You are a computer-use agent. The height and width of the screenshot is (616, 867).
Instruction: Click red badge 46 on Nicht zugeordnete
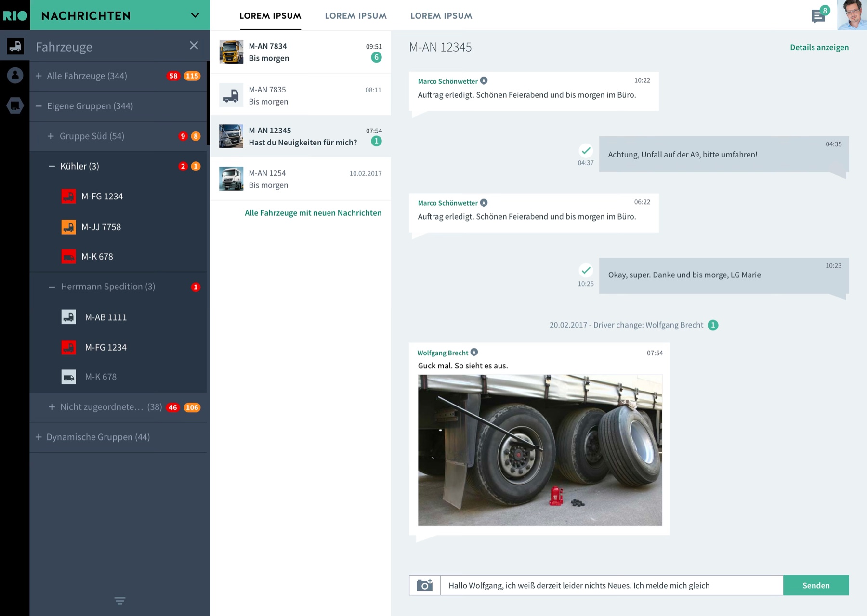173,407
